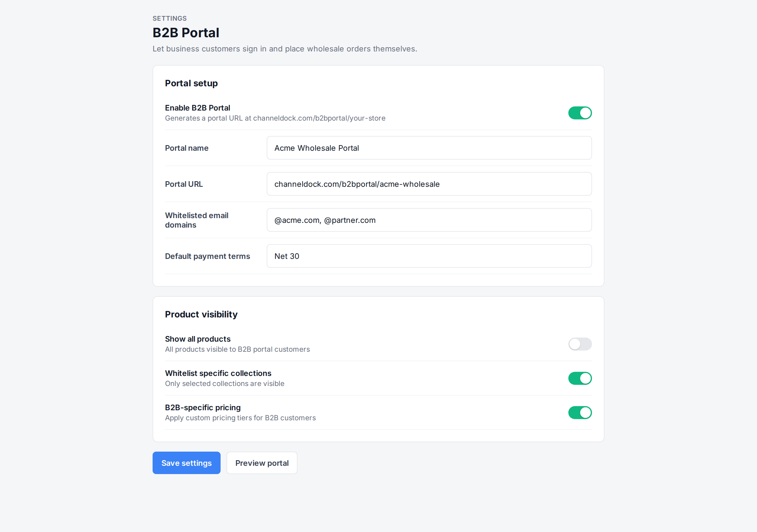Click 'Only selected collections are visible' text
Screen dimensions: 757x532
coord(224,384)
